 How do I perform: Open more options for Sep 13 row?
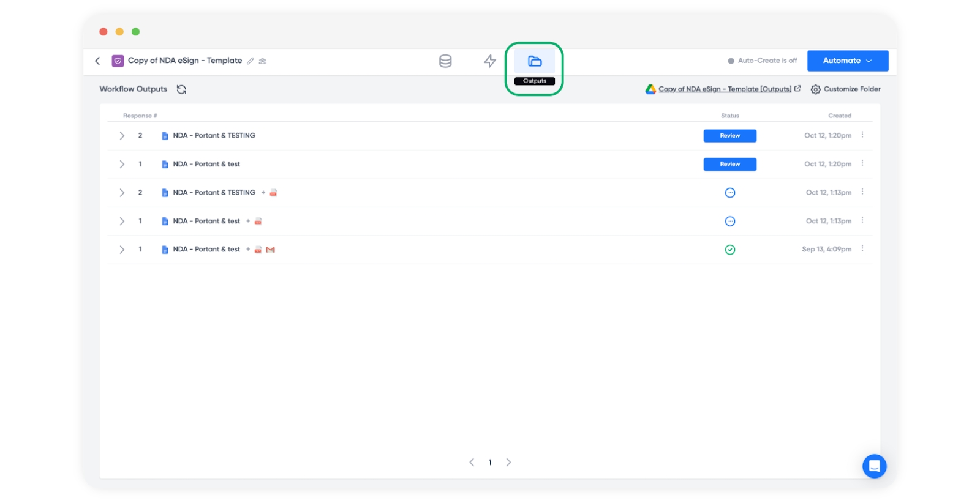862,248
